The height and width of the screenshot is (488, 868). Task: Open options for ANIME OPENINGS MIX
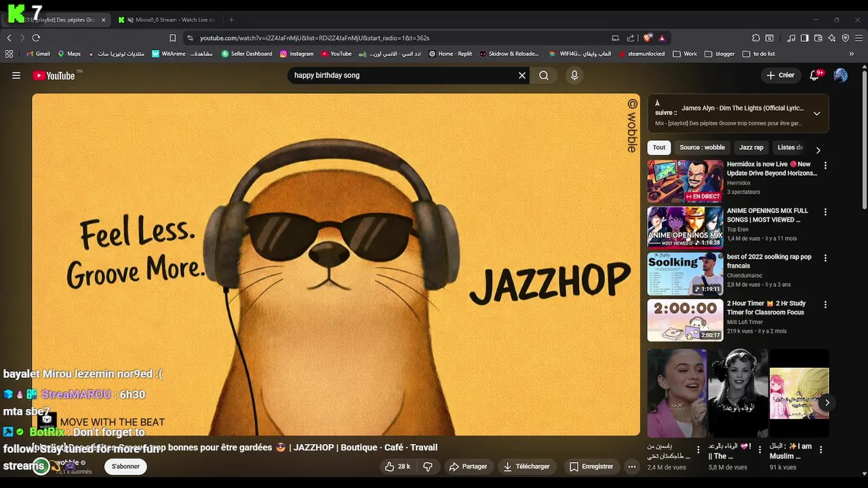point(825,211)
